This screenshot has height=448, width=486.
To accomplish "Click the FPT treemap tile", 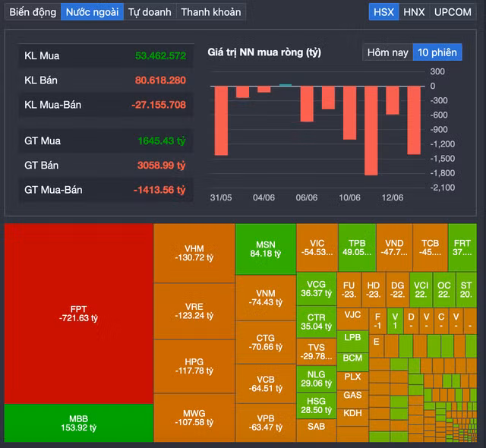I will tap(79, 314).
